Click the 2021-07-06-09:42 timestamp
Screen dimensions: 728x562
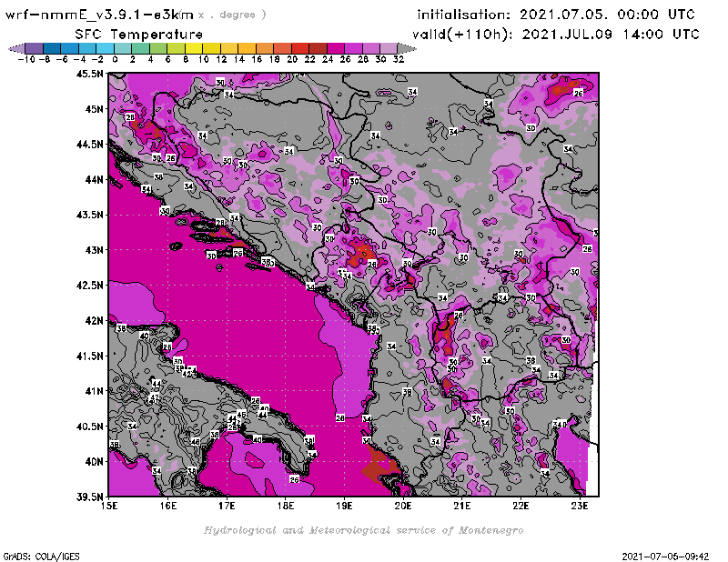point(665,557)
